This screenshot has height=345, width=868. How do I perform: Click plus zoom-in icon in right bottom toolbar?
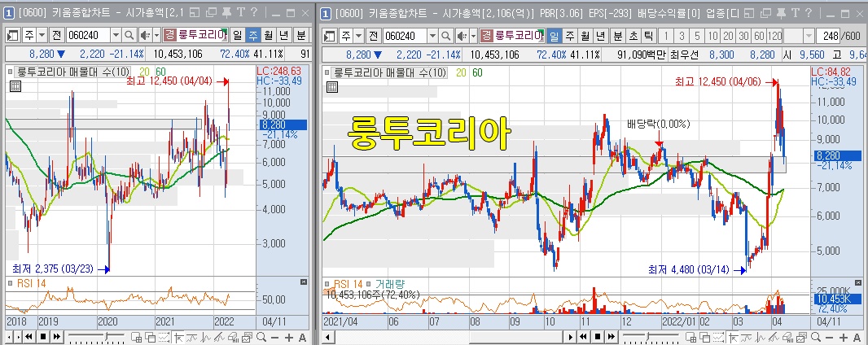tap(843, 337)
